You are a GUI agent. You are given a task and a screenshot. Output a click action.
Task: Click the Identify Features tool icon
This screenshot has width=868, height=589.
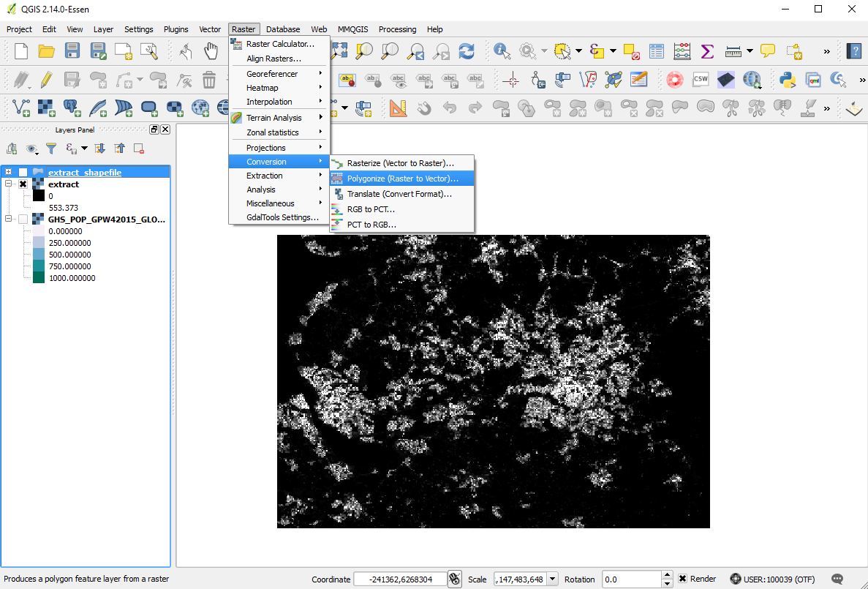coord(502,50)
